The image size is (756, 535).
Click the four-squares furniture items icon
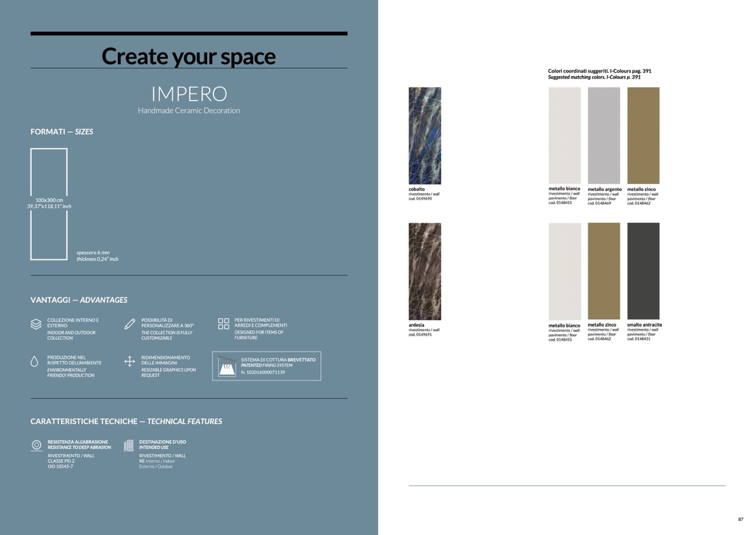(x=224, y=324)
